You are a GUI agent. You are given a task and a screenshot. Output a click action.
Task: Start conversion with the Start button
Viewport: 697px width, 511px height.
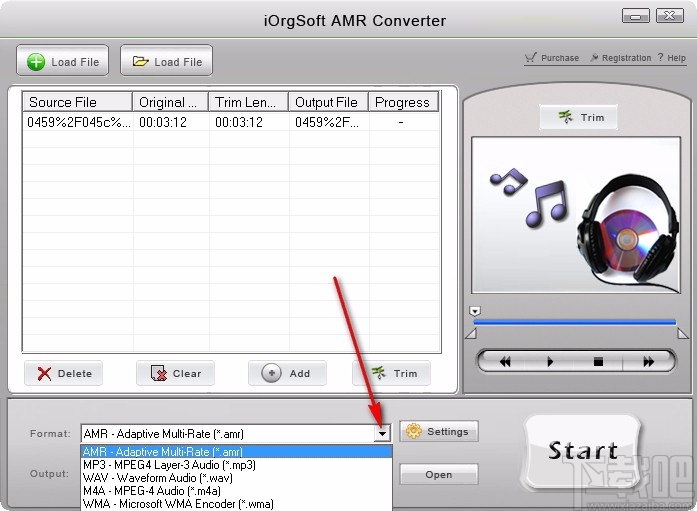583,451
